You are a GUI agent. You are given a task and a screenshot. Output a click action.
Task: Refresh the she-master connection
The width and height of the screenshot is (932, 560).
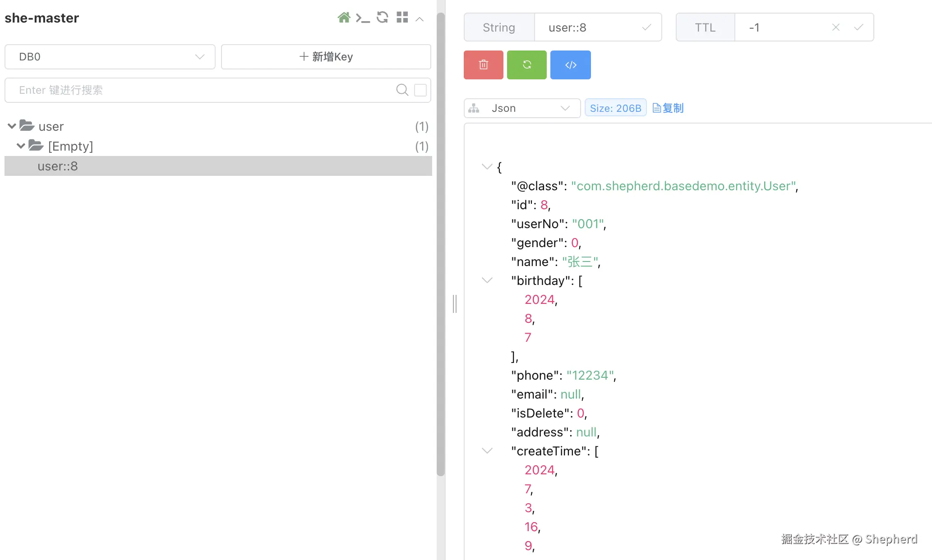[382, 18]
